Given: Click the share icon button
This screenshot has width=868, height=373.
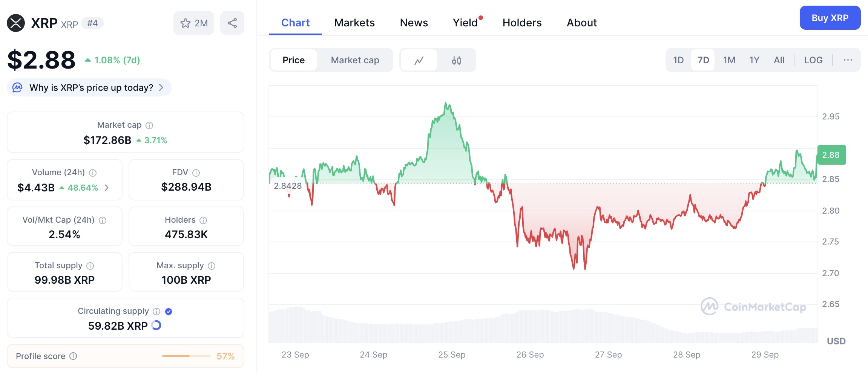Looking at the screenshot, I should pyautogui.click(x=232, y=23).
